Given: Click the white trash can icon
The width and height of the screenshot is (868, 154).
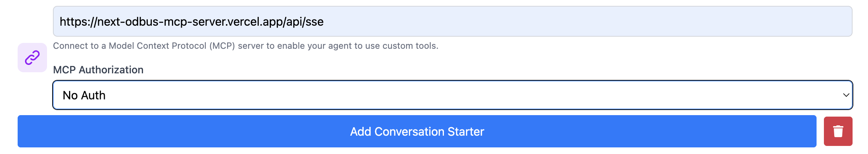Looking at the screenshot, I should click(x=838, y=131).
